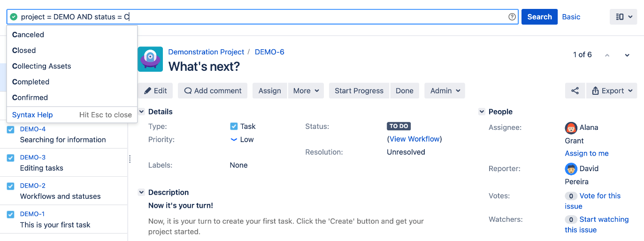644x241 pixels.
Task: Open the More actions dropdown
Action: tap(306, 90)
